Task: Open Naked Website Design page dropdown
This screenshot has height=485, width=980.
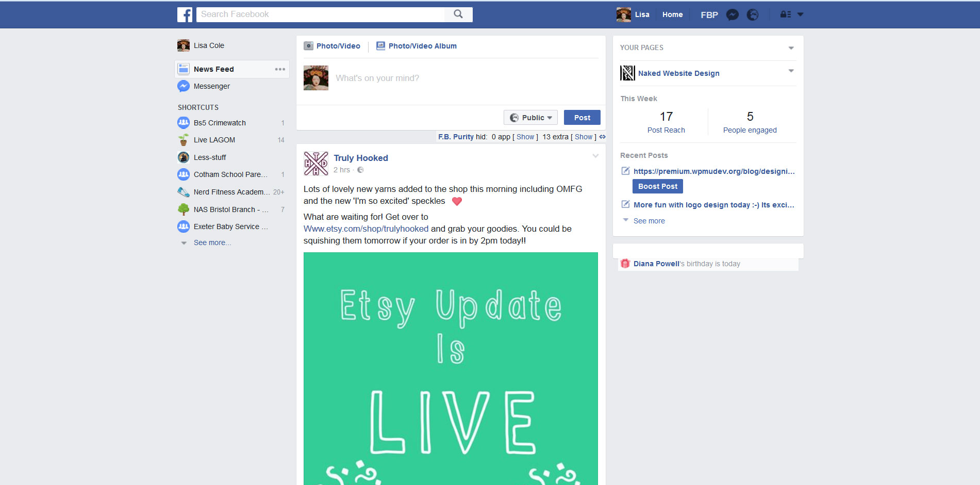Action: point(791,71)
